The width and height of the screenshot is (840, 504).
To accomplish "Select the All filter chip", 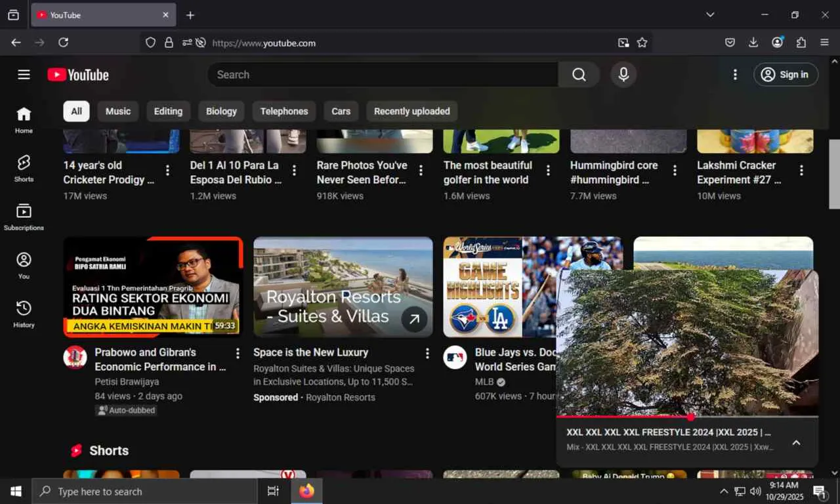I will [76, 111].
